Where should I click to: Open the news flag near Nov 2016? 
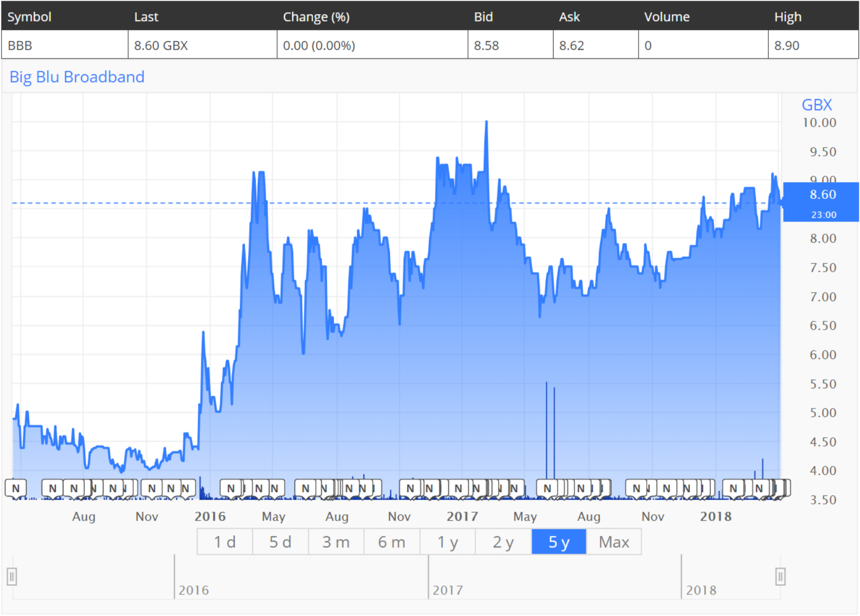pos(410,488)
